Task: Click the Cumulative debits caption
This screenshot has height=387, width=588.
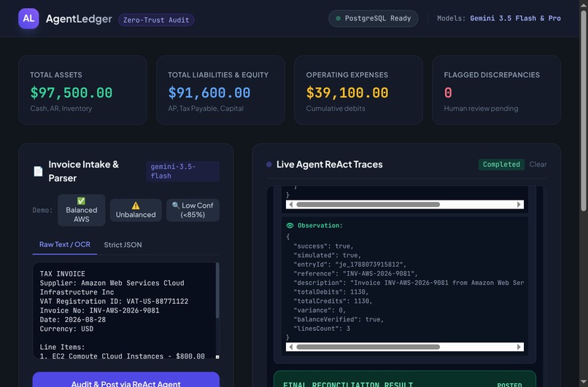Action: [x=336, y=109]
